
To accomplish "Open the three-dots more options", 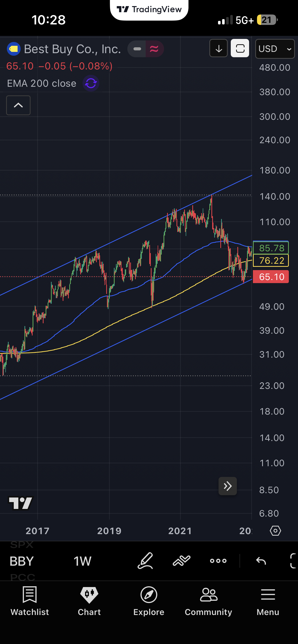I will point(218,561).
